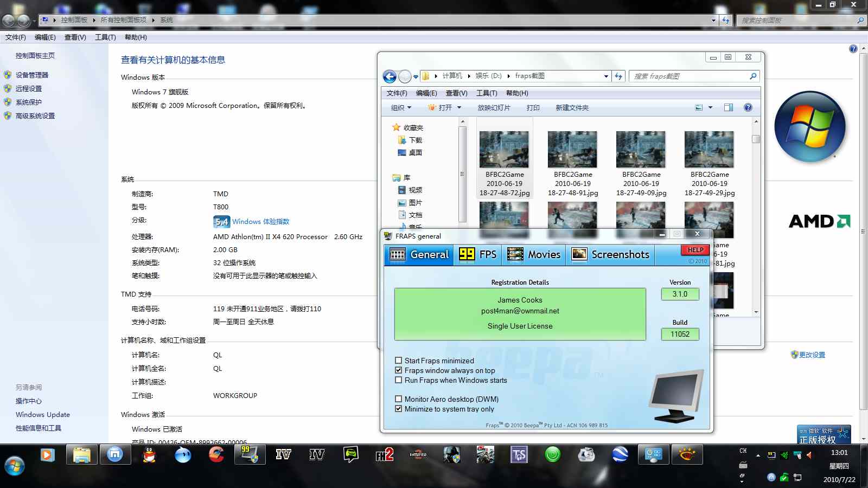The height and width of the screenshot is (488, 868).
Task: Click explorer window back arrow button
Action: 390,76
